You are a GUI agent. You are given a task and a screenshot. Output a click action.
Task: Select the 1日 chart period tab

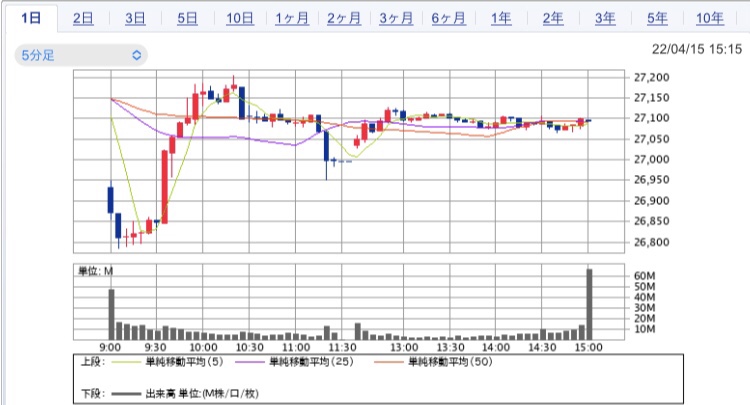pyautogui.click(x=31, y=18)
